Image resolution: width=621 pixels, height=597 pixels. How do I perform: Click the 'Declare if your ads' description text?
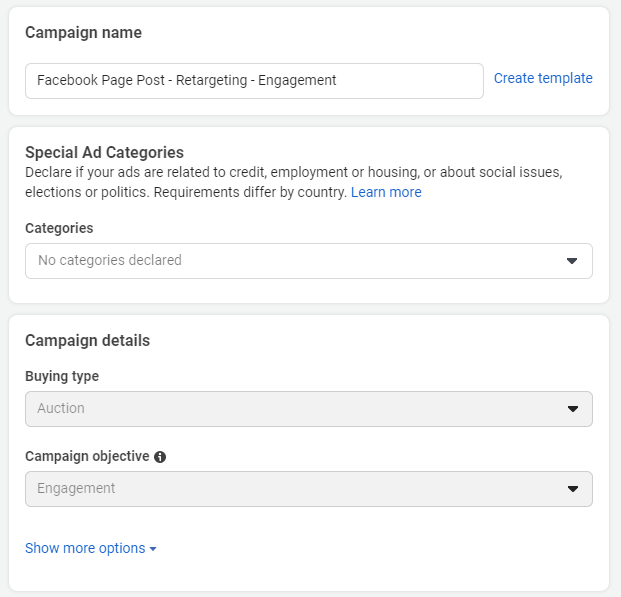294,182
